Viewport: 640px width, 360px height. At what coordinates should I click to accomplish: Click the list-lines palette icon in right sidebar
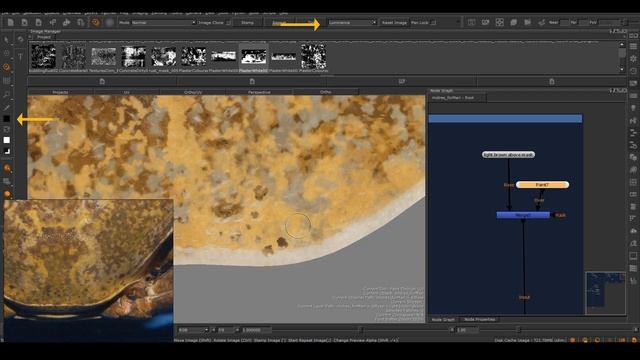click(633, 47)
